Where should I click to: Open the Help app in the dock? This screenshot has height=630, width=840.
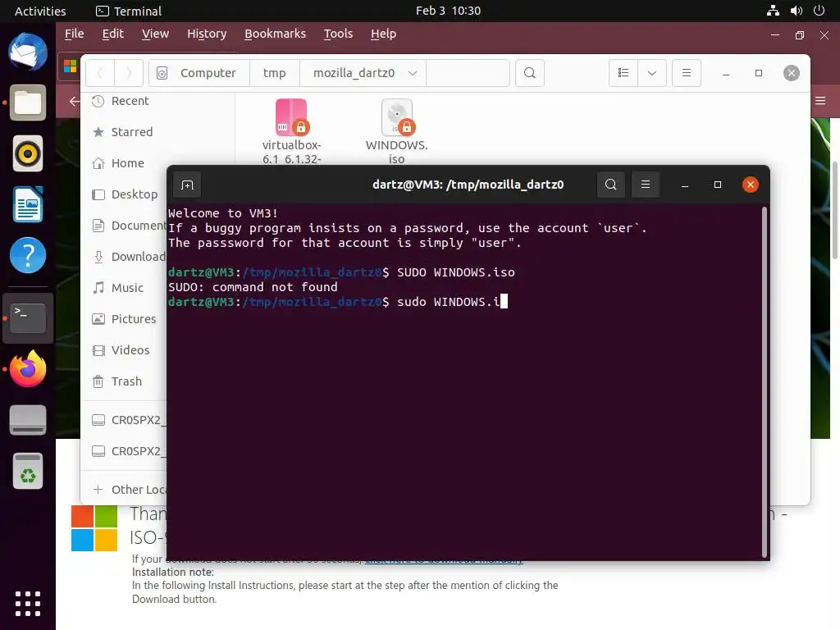28,255
